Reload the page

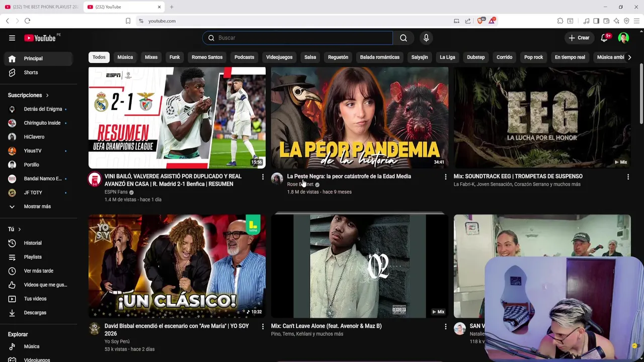tap(27, 21)
